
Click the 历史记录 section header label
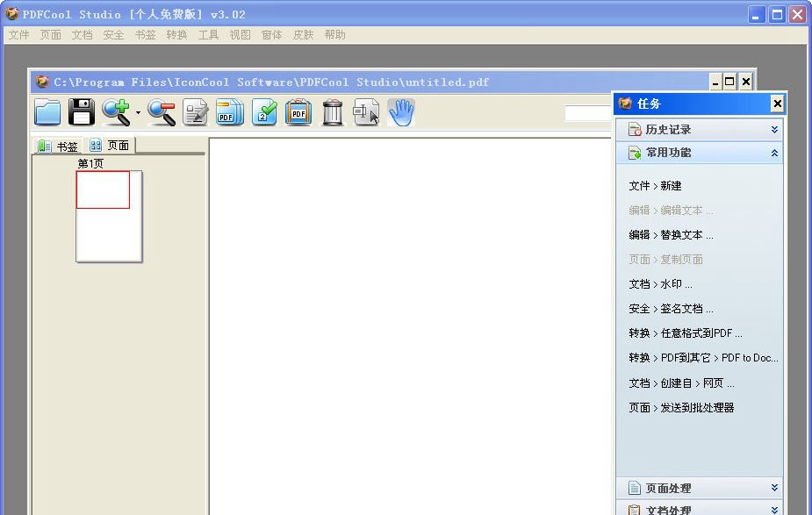pyautogui.click(x=668, y=129)
